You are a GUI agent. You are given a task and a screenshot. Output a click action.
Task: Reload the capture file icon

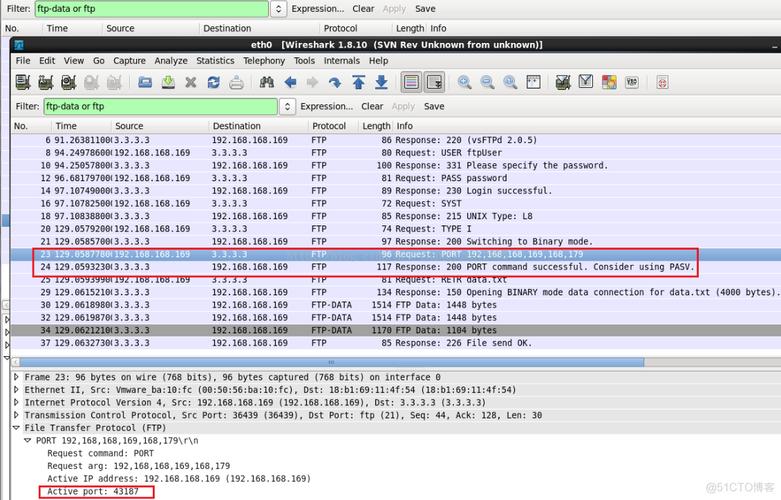click(x=214, y=82)
